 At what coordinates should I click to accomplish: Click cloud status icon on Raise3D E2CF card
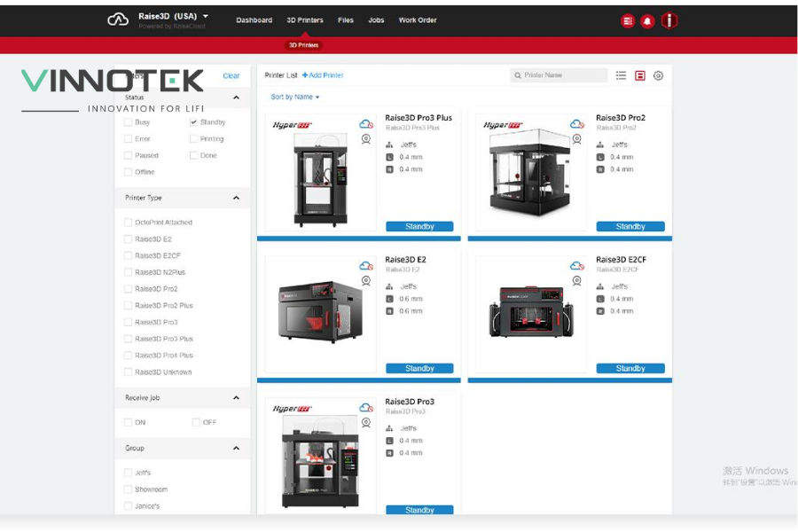point(576,265)
